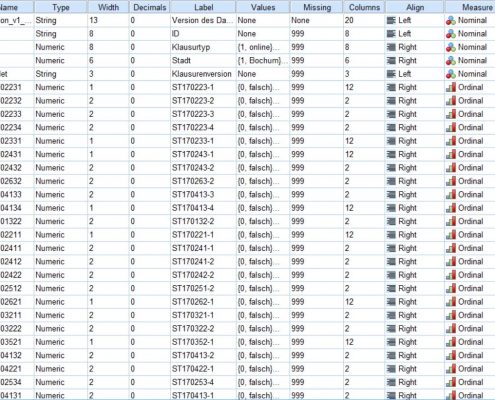Select the Label column header

click(x=203, y=7)
